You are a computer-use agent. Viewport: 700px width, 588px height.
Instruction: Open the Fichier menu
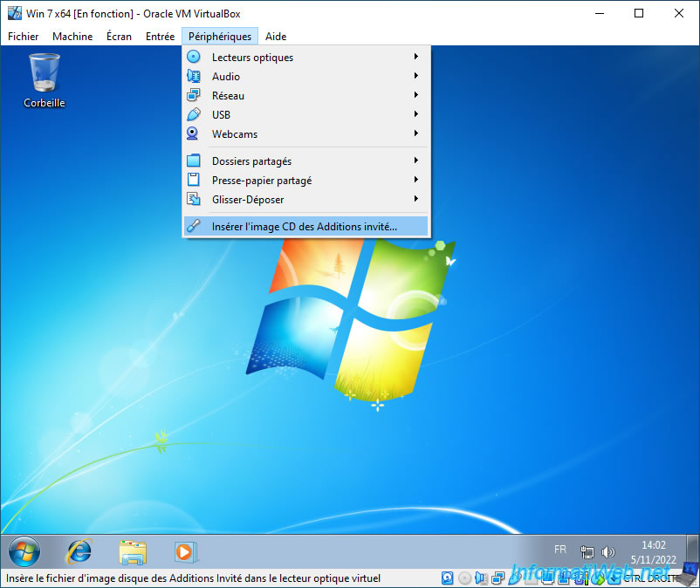(24, 37)
